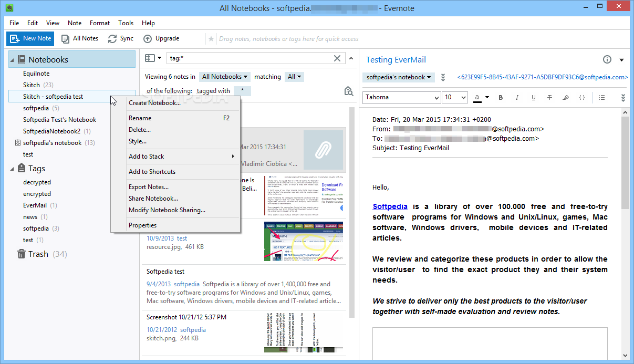634x364 pixels.
Task: Open the note list view options icon
Action: [153, 58]
